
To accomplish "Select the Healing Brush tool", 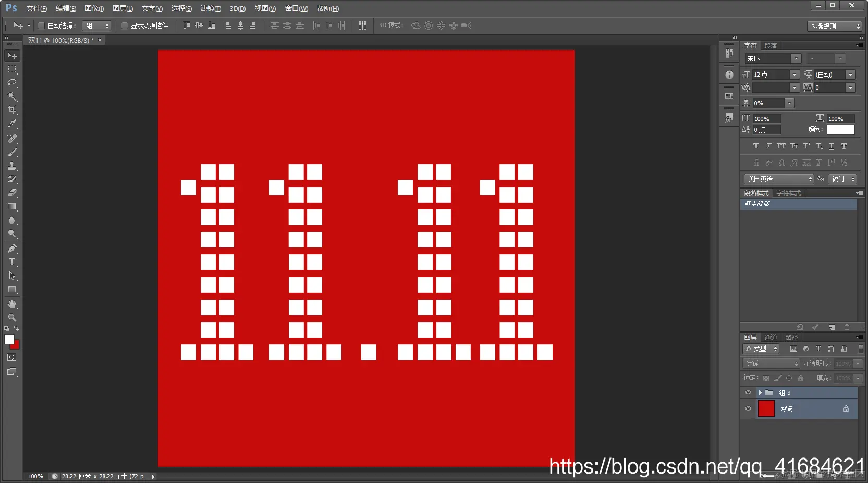I will [12, 139].
